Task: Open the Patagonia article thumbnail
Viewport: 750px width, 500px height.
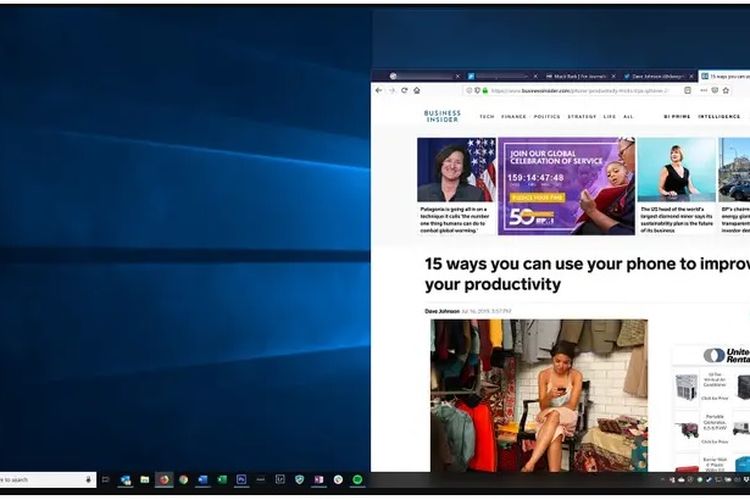Action: [x=456, y=169]
